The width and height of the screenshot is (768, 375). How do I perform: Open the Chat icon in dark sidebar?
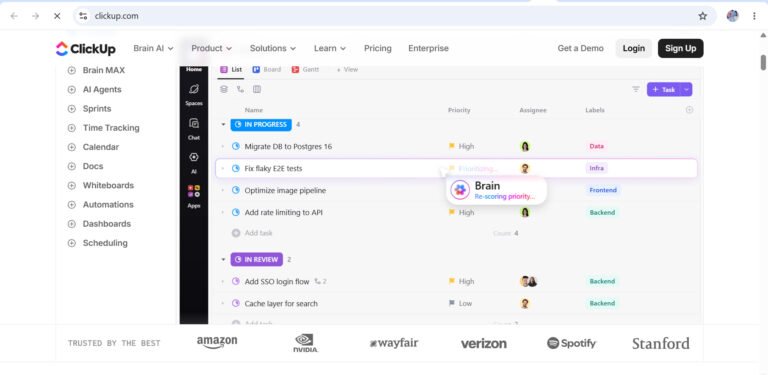coord(194,123)
